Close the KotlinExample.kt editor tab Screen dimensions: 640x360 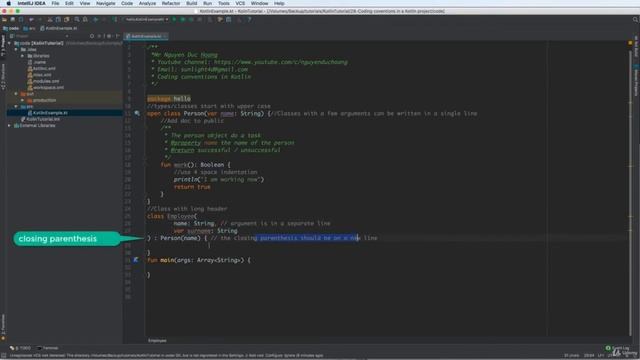pyautogui.click(x=165, y=36)
